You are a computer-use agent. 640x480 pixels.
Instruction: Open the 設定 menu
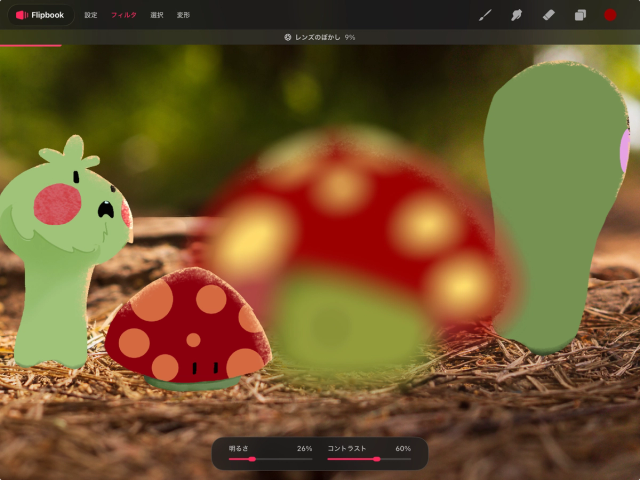tap(91, 15)
